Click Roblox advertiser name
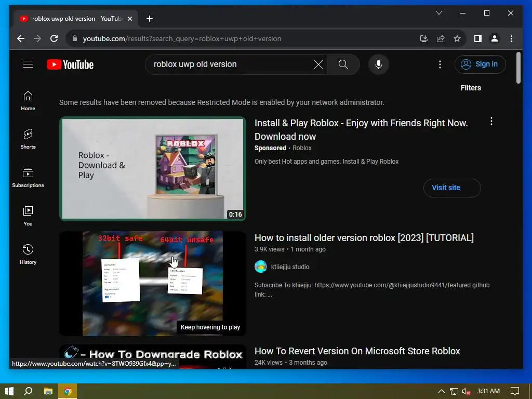The image size is (532, 399). [x=302, y=148]
